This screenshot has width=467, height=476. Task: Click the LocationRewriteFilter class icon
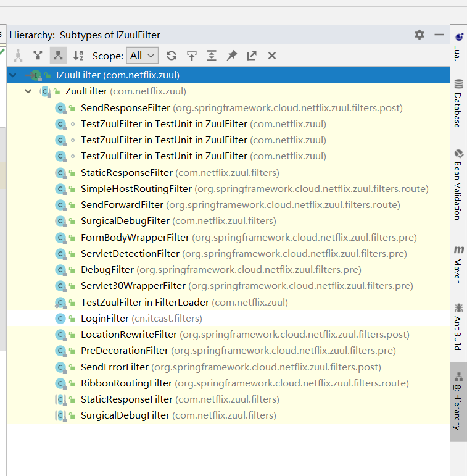pyautogui.click(x=60, y=335)
